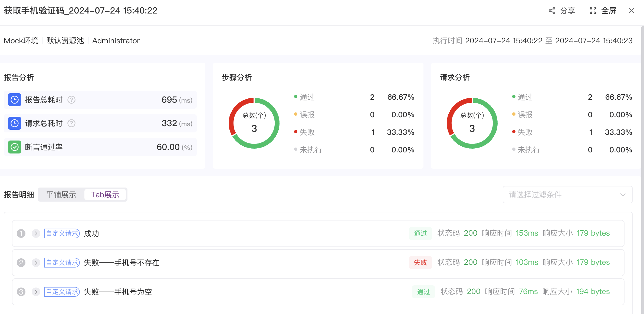Click the 分享 label
644x314 pixels.
coord(567,11)
